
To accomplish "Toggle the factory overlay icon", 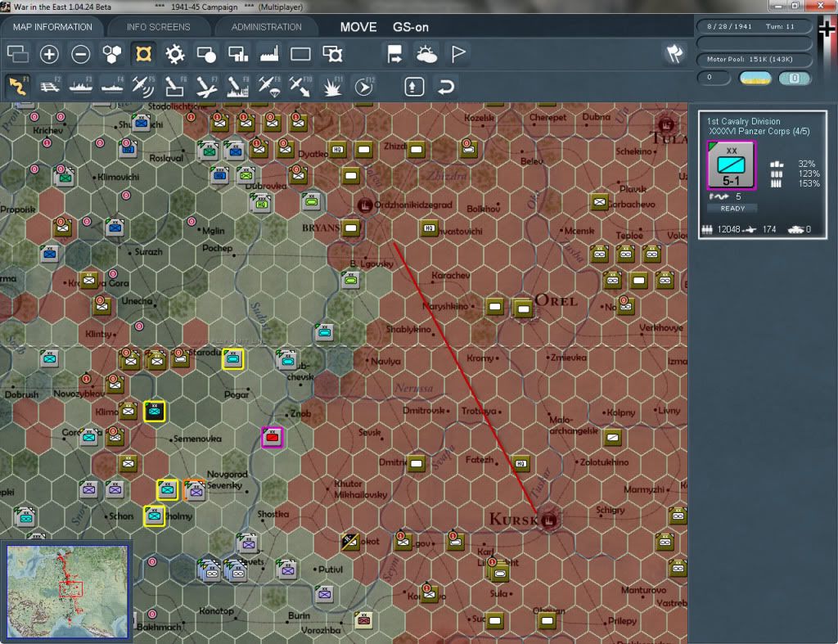I will [269, 54].
